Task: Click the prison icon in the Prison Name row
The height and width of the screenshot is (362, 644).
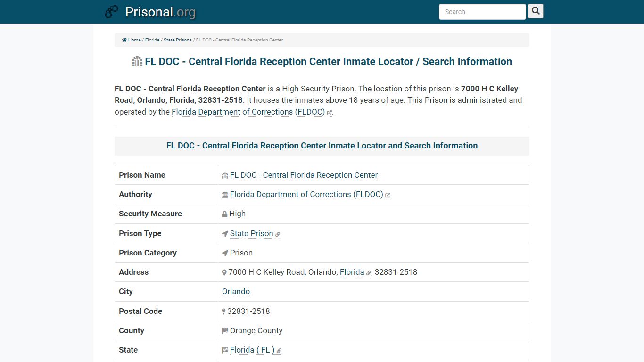Action: [225, 175]
